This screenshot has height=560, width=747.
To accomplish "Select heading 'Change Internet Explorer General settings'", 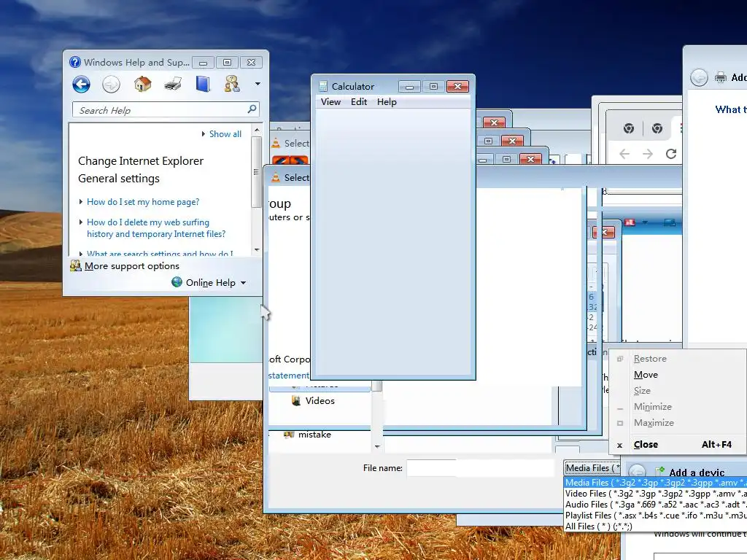I will (141, 169).
